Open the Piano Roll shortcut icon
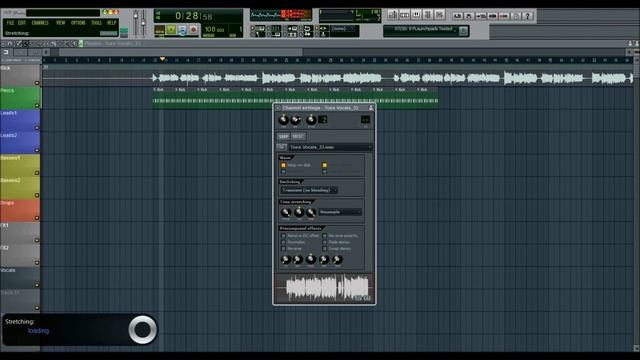 click(x=416, y=15)
